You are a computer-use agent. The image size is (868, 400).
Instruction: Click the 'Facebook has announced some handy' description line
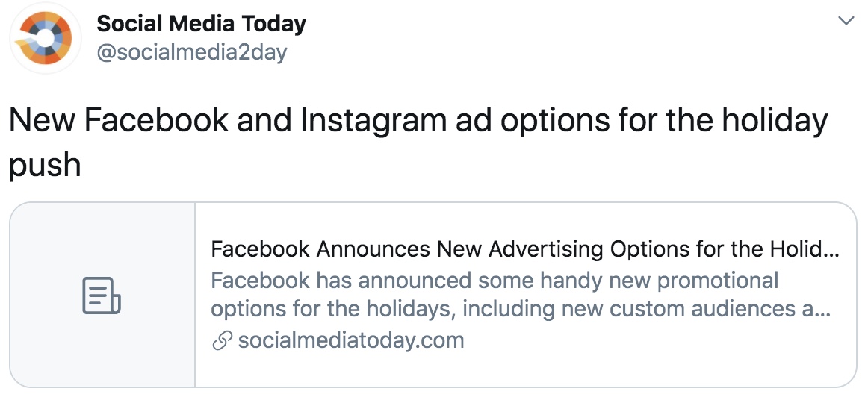495,281
